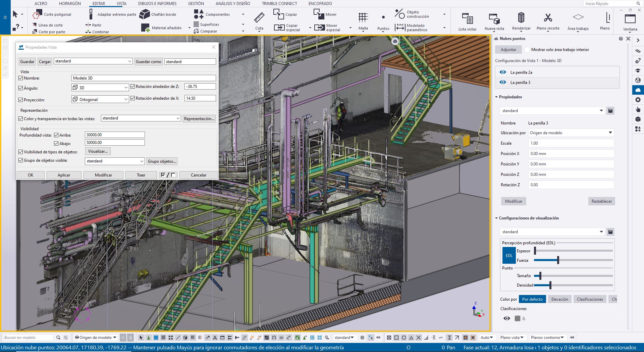Click the Escala input field

tap(571, 143)
